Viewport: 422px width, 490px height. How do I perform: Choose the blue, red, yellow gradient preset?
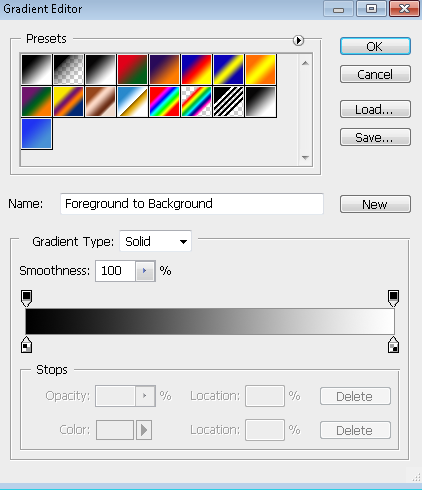point(196,69)
